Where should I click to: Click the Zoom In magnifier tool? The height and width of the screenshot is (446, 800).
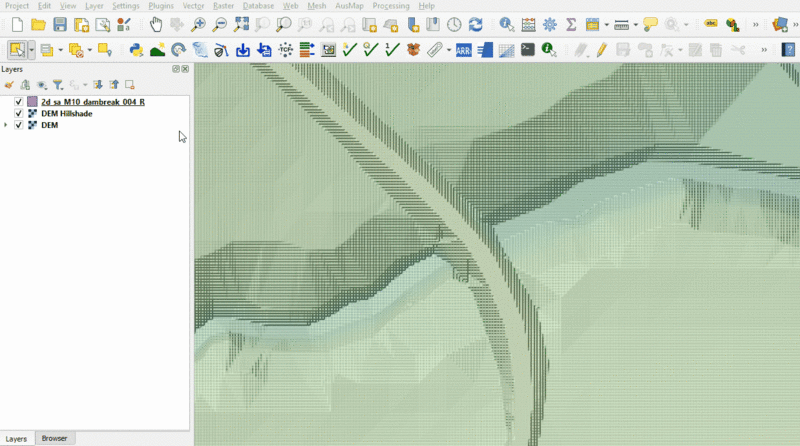[x=198, y=24]
